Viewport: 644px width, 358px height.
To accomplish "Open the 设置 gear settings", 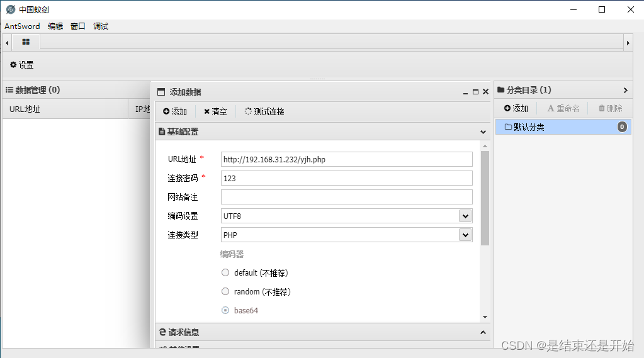I will 22,65.
